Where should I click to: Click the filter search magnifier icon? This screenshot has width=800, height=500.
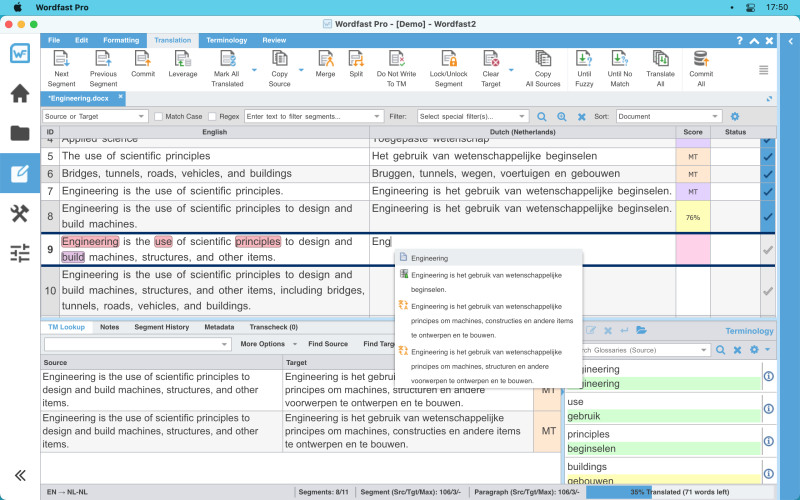pyautogui.click(x=541, y=117)
